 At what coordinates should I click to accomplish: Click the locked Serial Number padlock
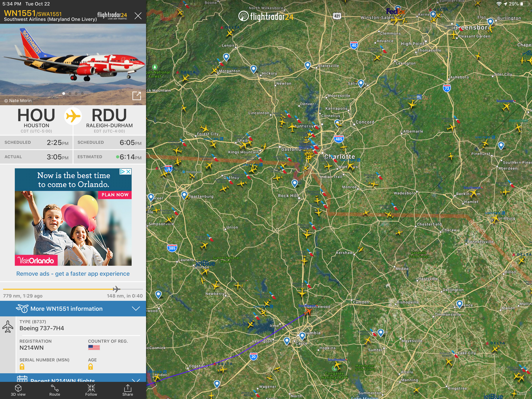tap(22, 366)
